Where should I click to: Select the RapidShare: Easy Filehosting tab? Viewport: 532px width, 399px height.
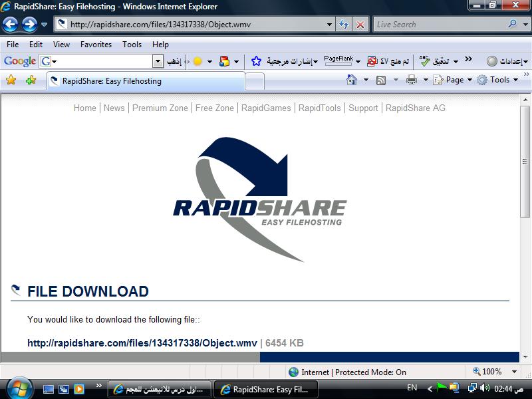146,81
